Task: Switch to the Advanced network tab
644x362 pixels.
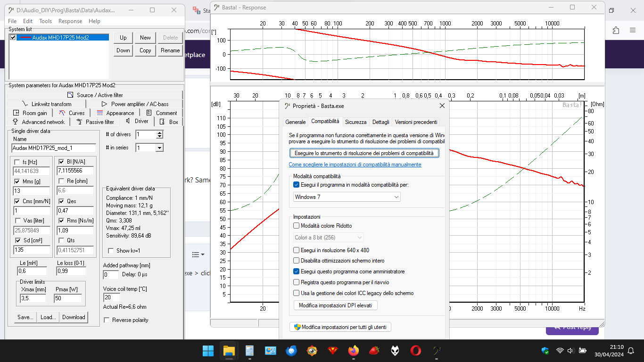Action: pyautogui.click(x=39, y=122)
